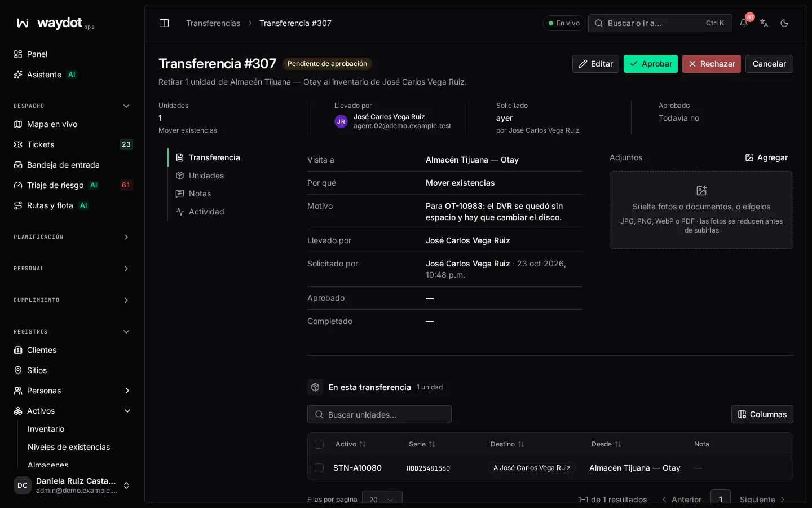Open the Buscar o ir a search box
The image size is (812, 508).
[x=660, y=23]
